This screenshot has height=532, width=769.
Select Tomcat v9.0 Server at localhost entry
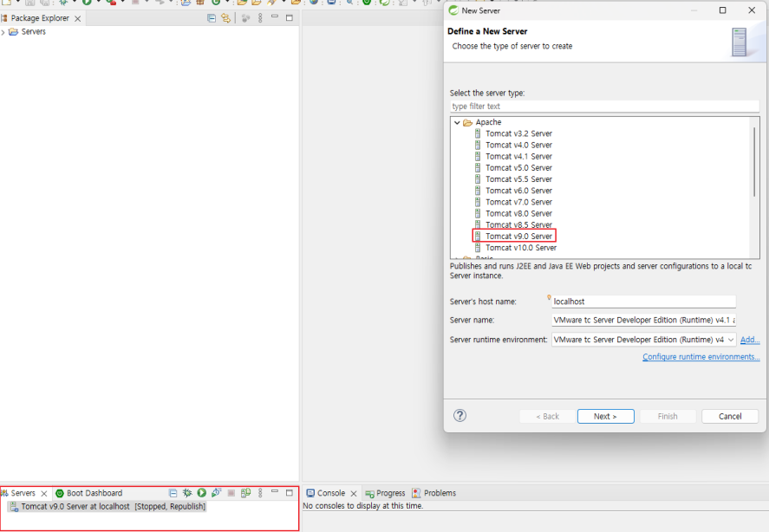click(x=108, y=506)
